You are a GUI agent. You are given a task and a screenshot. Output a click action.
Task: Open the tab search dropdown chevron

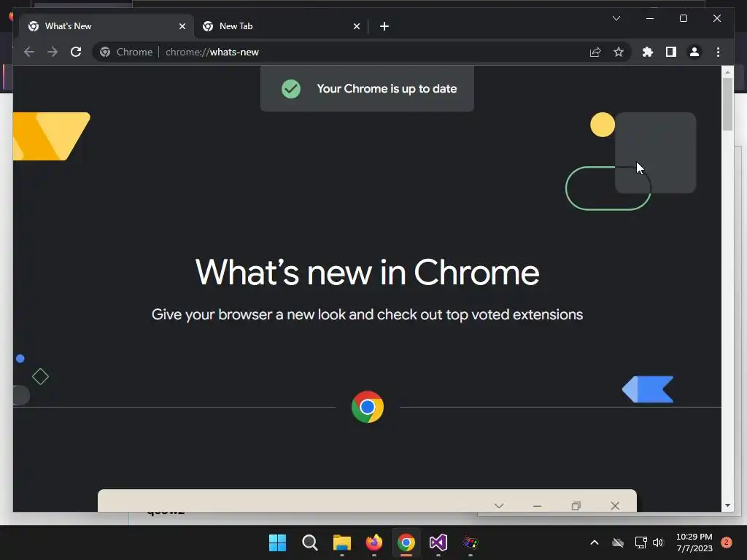pyautogui.click(x=616, y=18)
